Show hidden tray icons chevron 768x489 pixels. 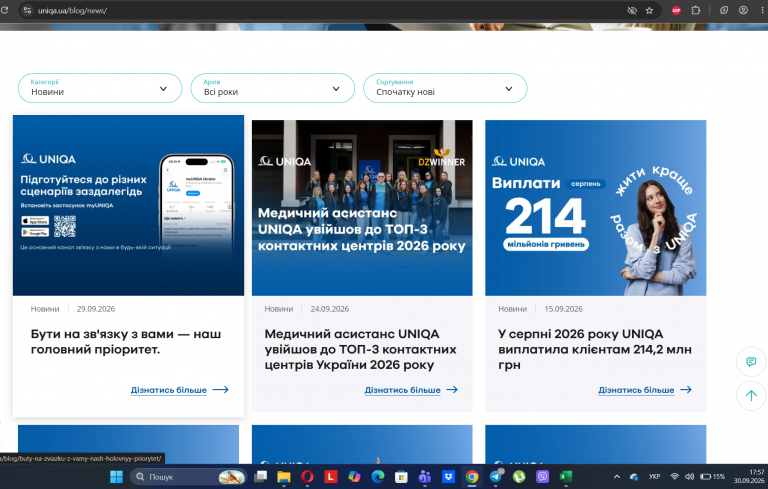(617, 477)
